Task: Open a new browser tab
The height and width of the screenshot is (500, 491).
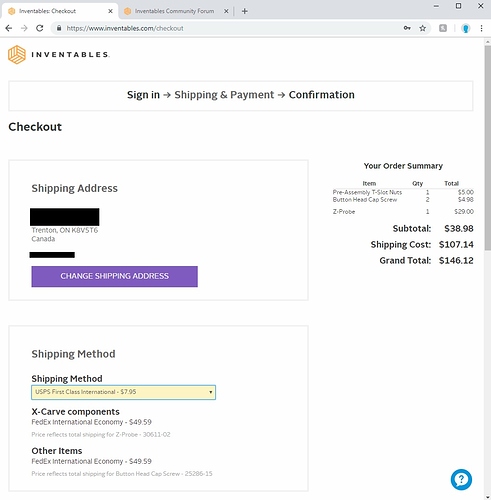Action: 245,11
